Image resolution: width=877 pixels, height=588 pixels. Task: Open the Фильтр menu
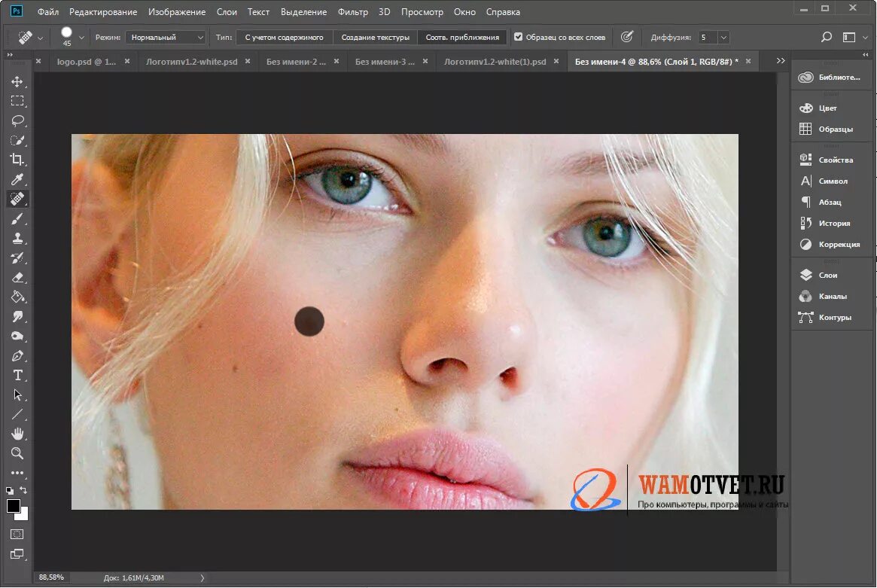point(353,12)
